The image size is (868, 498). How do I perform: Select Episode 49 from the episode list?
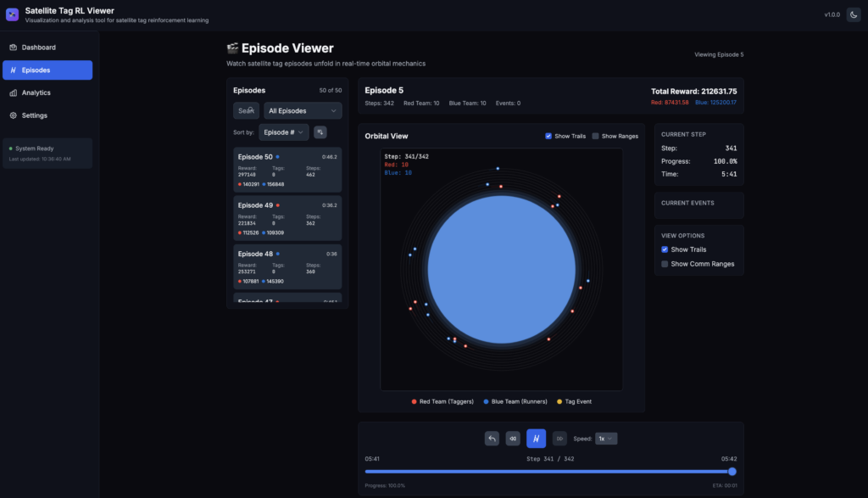pos(287,218)
